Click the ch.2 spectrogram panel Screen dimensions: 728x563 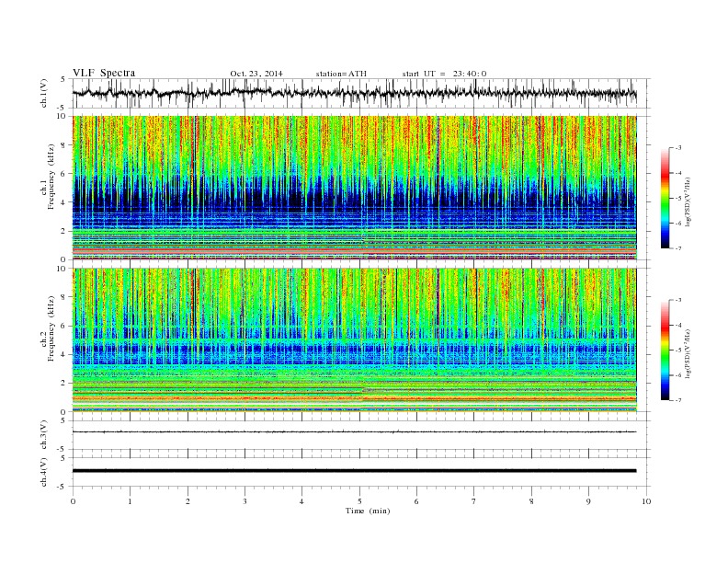point(354,340)
